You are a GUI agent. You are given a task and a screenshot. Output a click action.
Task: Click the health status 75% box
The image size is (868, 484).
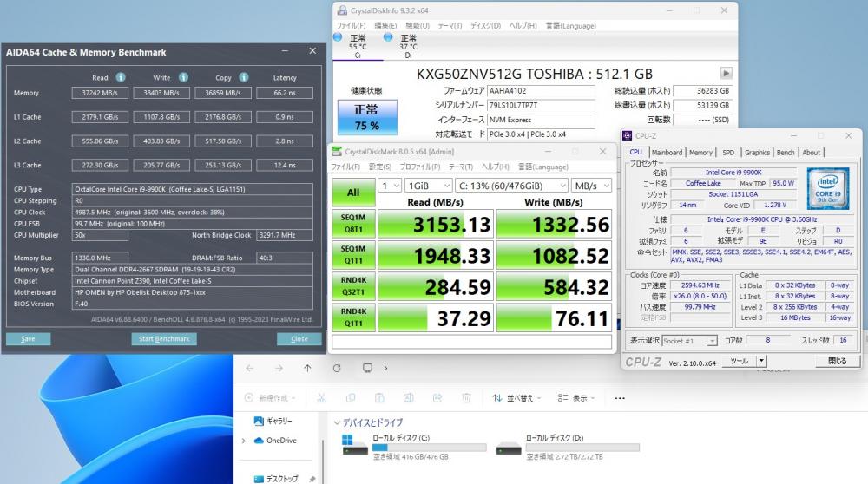pos(367,117)
